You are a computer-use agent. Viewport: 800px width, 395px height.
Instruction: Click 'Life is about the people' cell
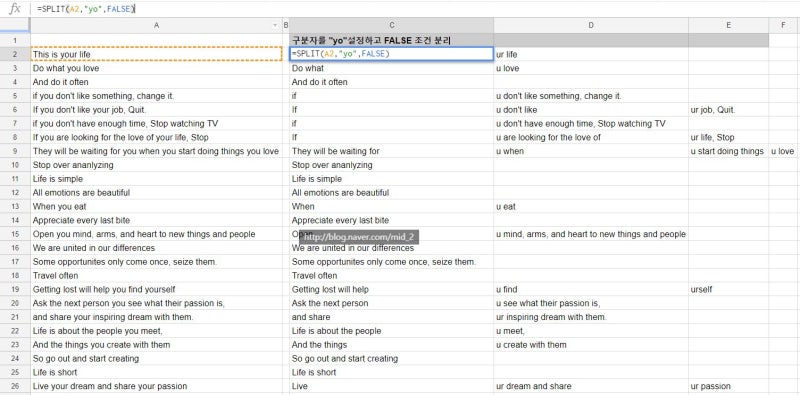pos(391,331)
